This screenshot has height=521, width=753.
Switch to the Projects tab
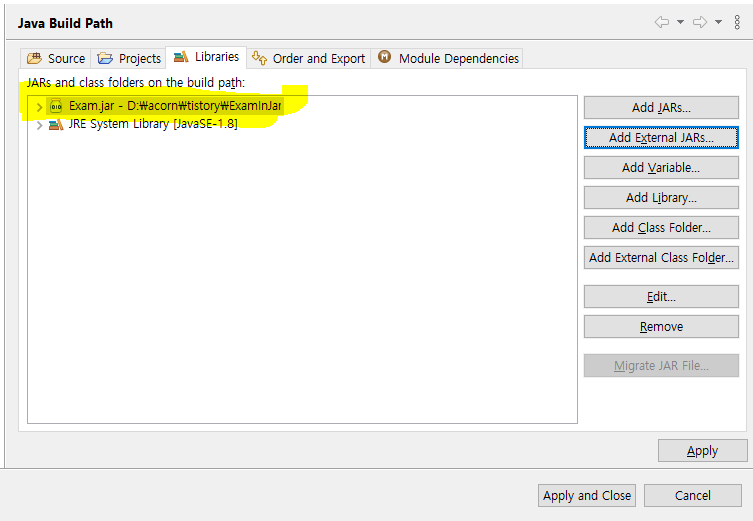tap(129, 58)
